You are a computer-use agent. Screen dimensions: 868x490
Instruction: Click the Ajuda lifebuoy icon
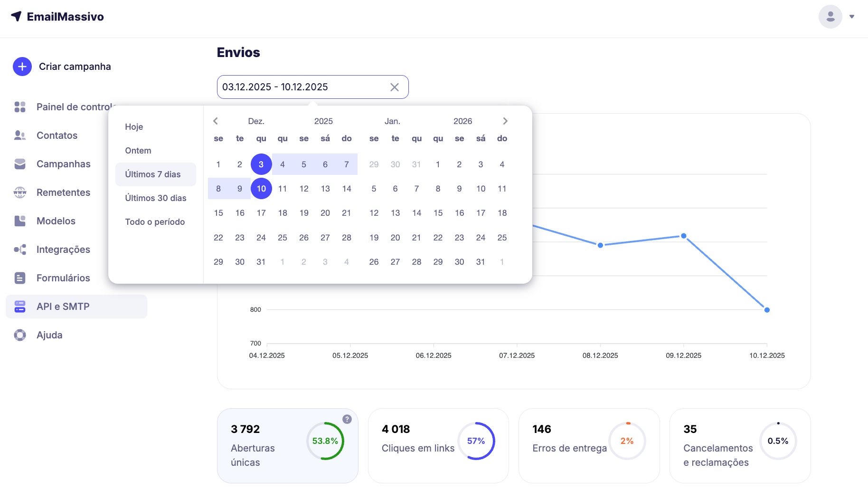20,335
